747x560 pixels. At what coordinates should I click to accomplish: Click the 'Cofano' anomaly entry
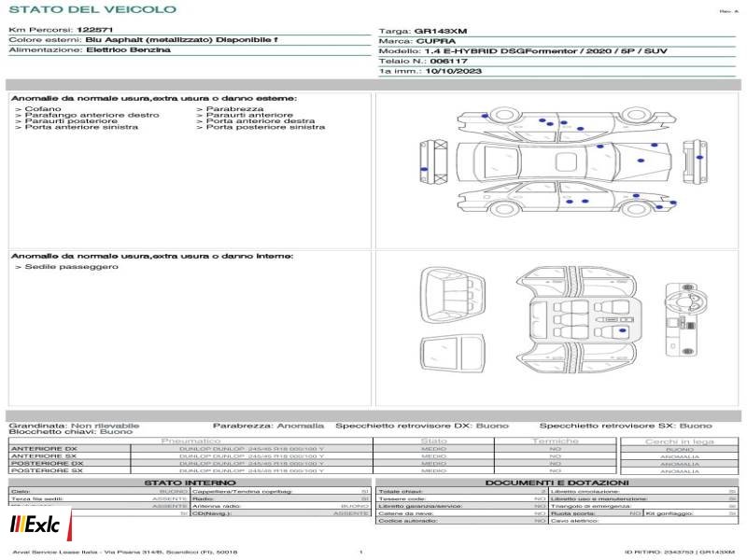[38, 109]
